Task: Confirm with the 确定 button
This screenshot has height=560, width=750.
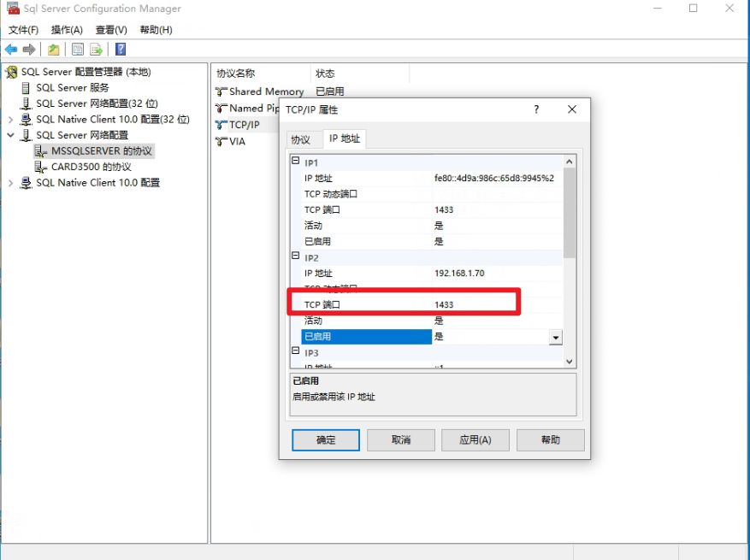Action: (326, 440)
